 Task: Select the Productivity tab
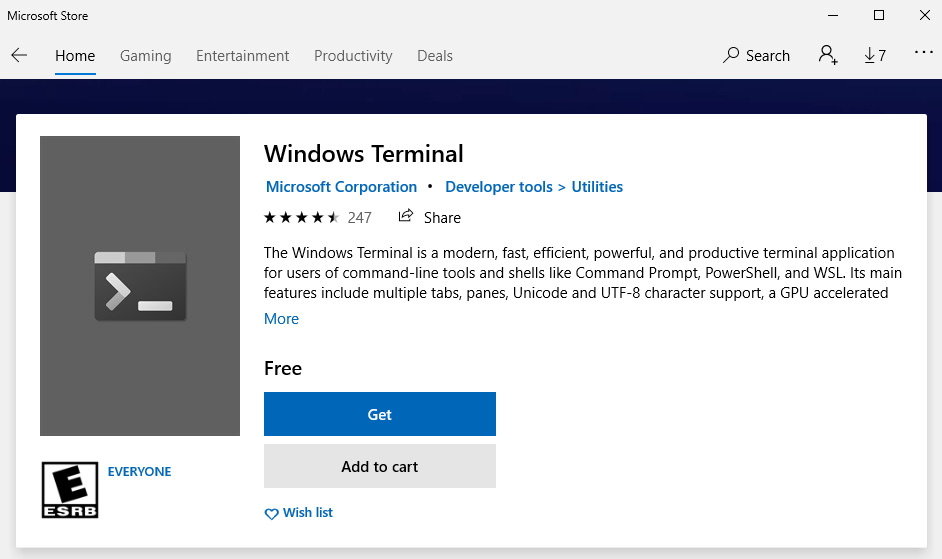(353, 56)
